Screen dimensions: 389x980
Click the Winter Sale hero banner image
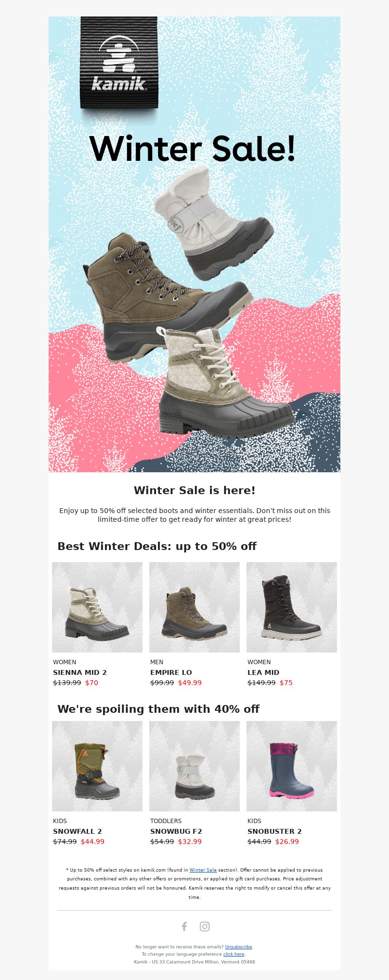pyautogui.click(x=194, y=244)
